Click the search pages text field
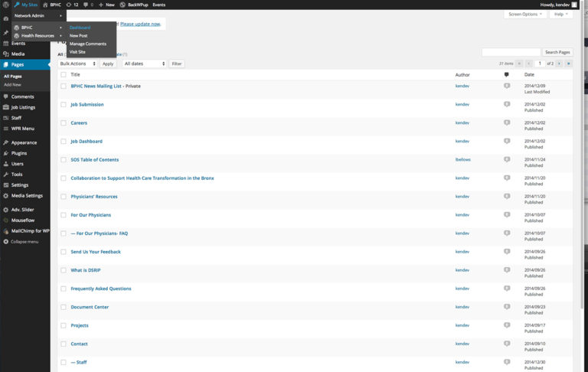This screenshot has height=372, width=588. point(511,52)
